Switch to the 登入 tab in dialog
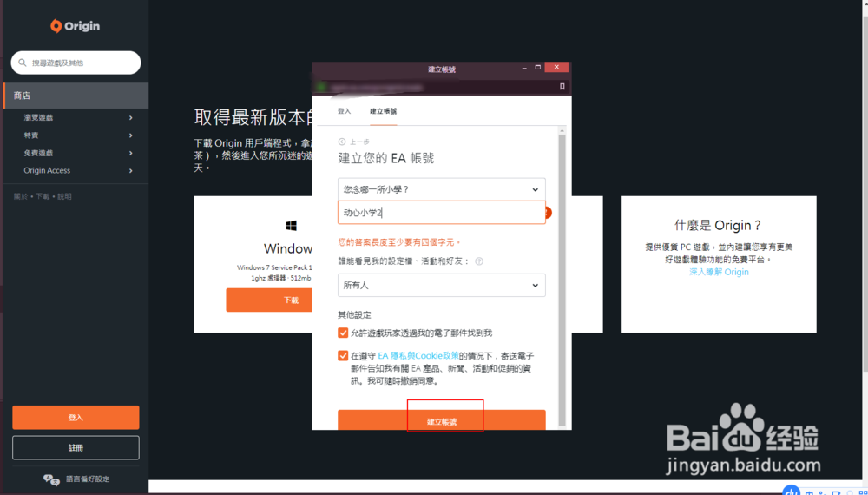 345,111
